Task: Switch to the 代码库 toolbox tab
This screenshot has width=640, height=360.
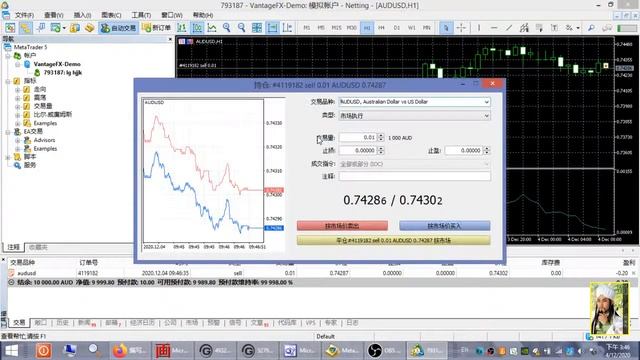Action: [287, 323]
